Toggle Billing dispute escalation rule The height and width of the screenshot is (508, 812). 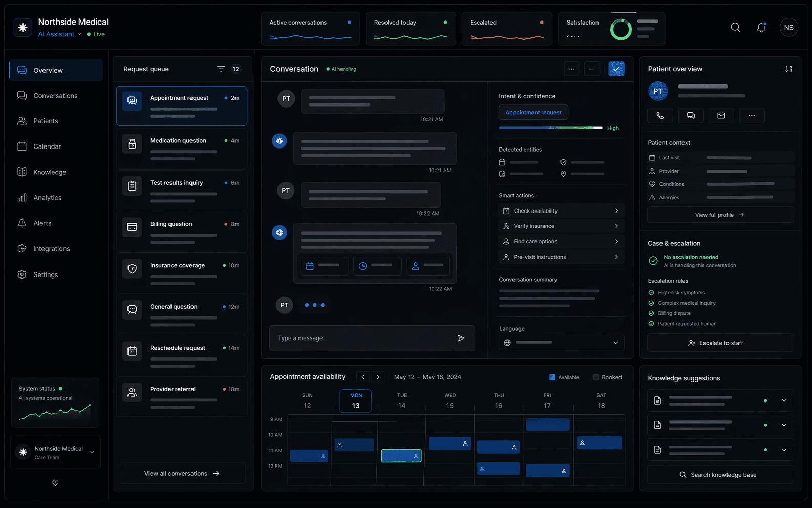[x=651, y=313]
